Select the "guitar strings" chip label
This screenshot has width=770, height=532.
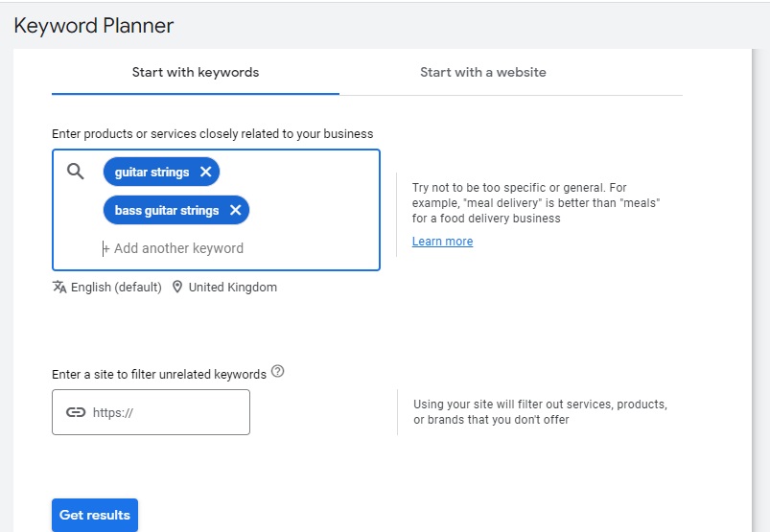click(x=152, y=173)
